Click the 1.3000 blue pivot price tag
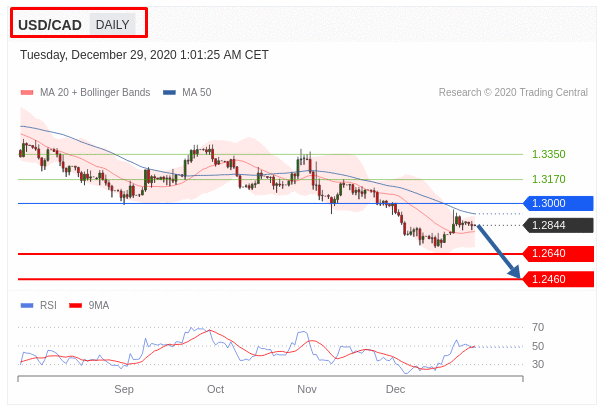Viewport: 600px width, 406px height. tap(558, 203)
